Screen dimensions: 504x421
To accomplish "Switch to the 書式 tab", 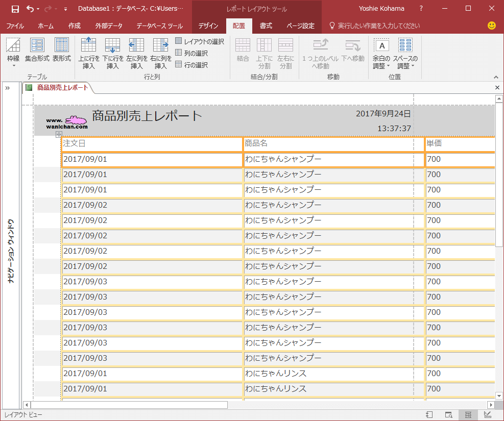I will (266, 26).
